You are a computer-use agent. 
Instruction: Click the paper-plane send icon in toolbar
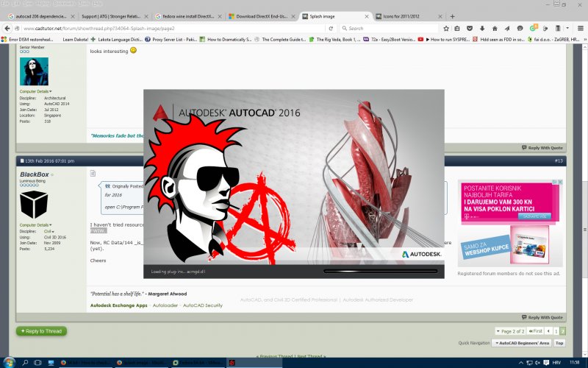[507, 28]
